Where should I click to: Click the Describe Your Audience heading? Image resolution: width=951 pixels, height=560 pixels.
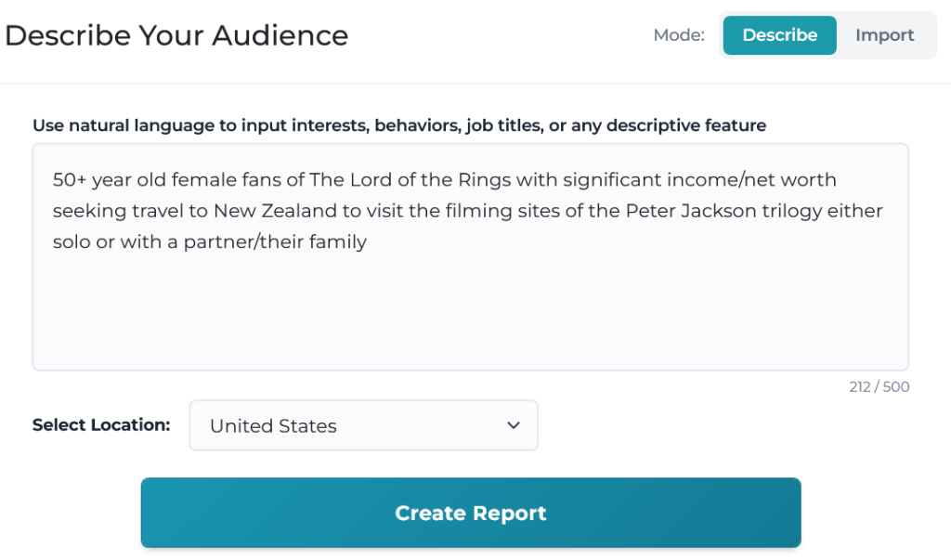pyautogui.click(x=176, y=35)
